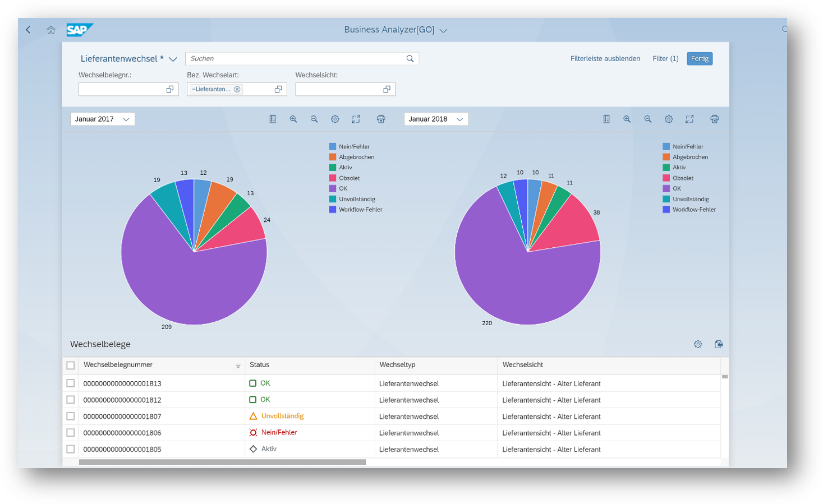Open the Lieferantenwechsel variant dropdown

173,59
